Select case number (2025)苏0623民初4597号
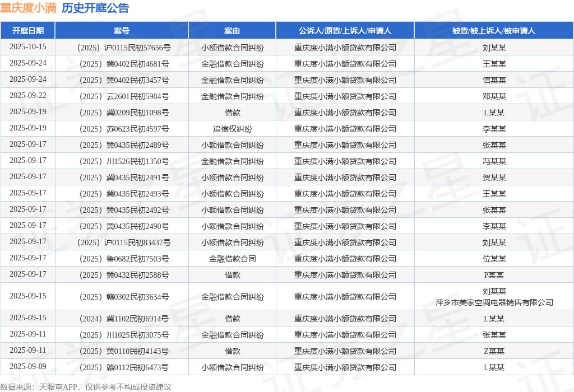The image size is (574, 392). pyautogui.click(x=123, y=129)
